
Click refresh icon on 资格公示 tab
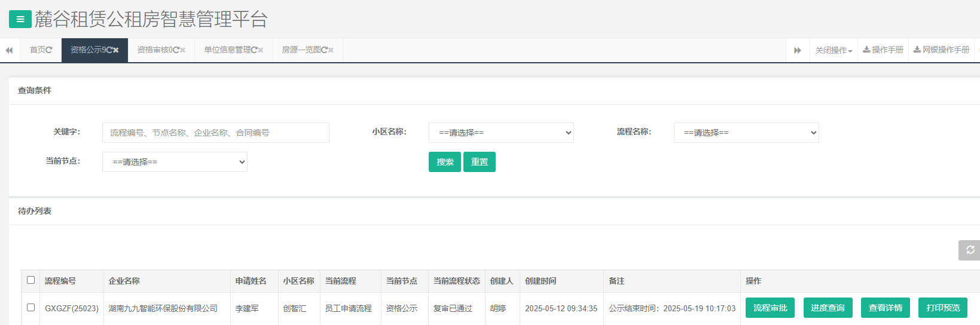click(x=109, y=50)
